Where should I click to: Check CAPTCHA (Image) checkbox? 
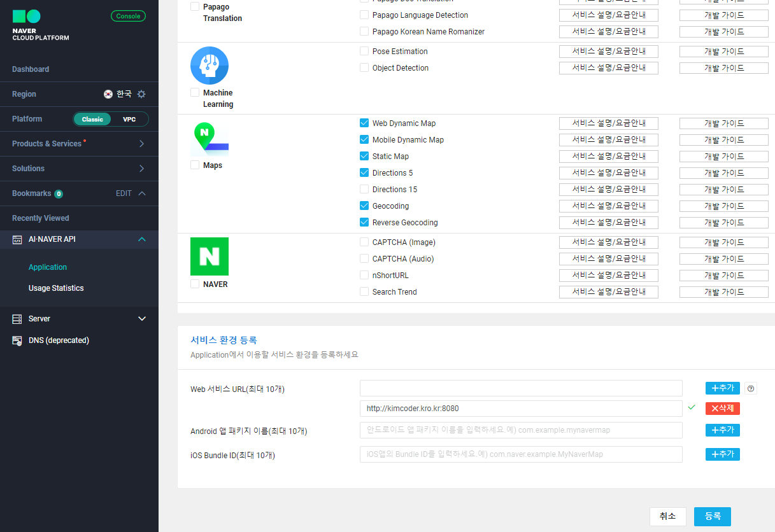(364, 242)
